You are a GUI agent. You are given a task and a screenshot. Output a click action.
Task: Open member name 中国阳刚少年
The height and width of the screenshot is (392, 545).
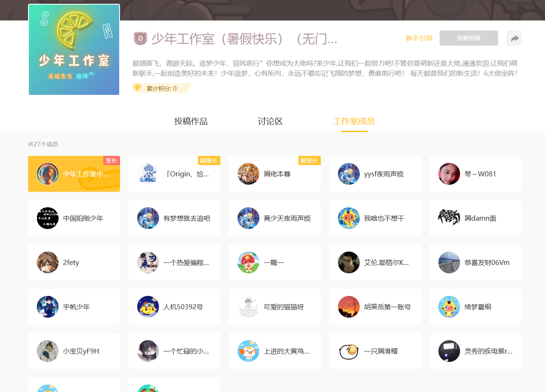tap(83, 218)
